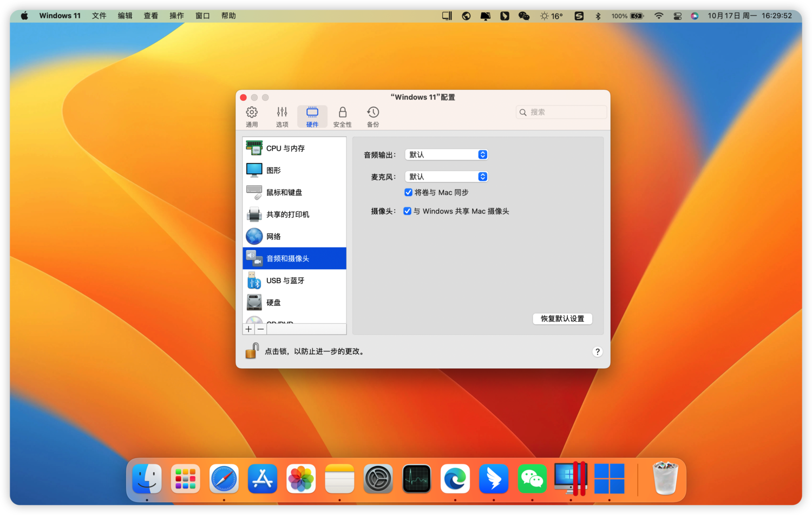
Task: Click the Sogou input S menu icon
Action: pos(579,16)
